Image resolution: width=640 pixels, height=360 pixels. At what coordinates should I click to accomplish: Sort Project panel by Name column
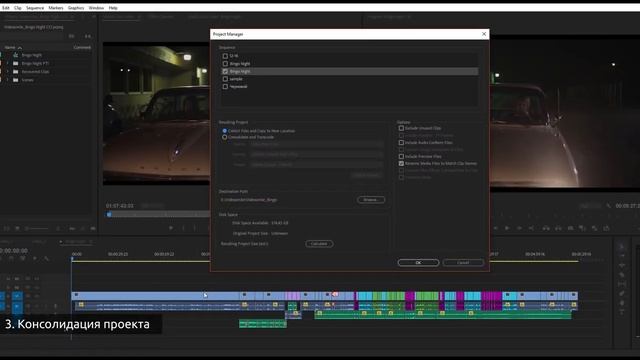(10, 47)
